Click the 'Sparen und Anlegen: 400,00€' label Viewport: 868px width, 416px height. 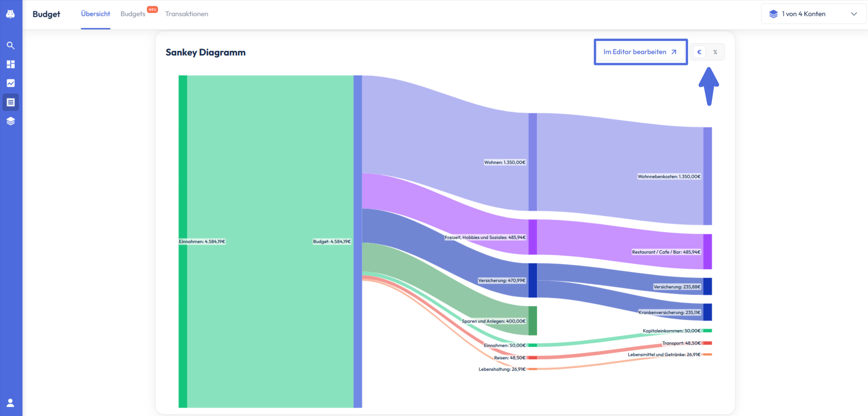493,321
